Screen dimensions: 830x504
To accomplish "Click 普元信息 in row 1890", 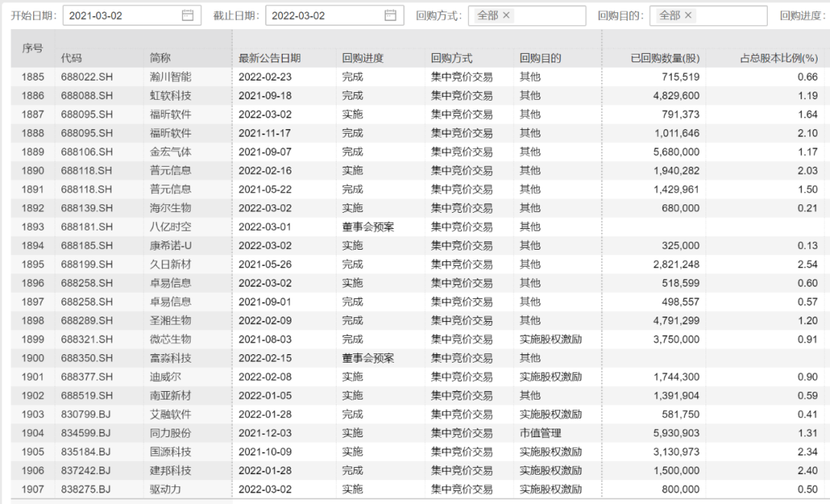I will tap(171, 171).
